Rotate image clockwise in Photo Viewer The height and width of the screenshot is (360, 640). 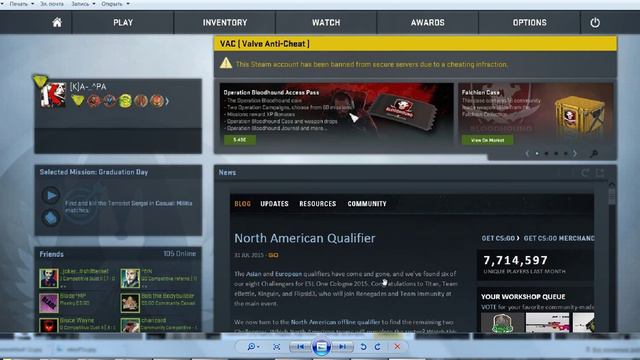378,347
